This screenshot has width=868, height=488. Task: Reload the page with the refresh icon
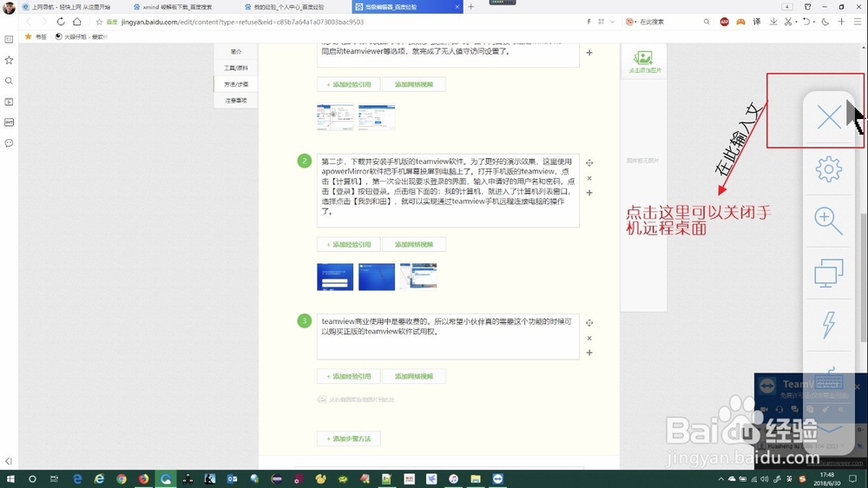coord(61,22)
